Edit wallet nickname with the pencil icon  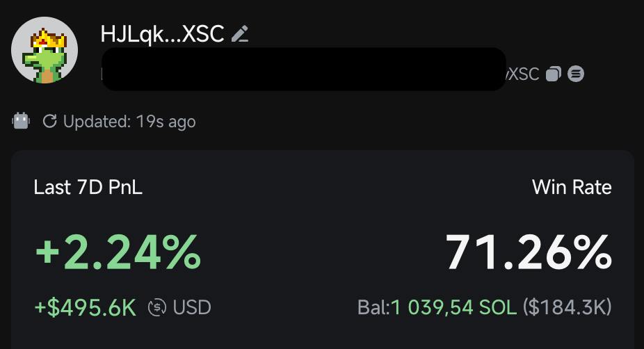[x=240, y=33]
